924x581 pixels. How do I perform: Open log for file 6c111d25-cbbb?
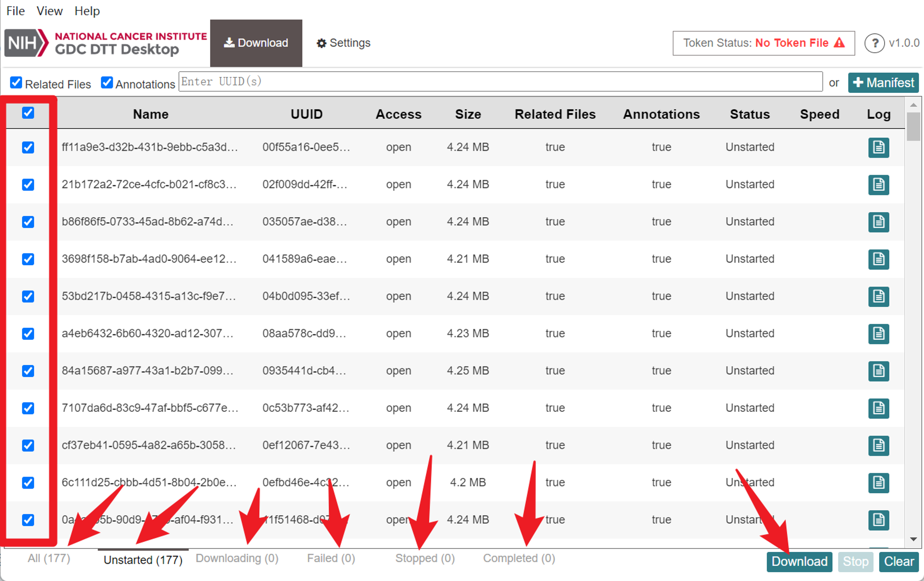878,483
